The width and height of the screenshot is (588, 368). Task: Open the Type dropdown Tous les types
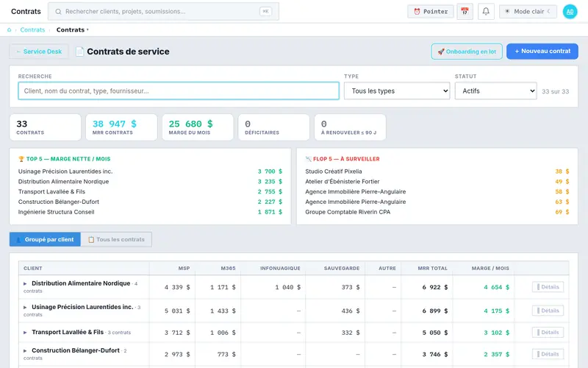(x=397, y=91)
